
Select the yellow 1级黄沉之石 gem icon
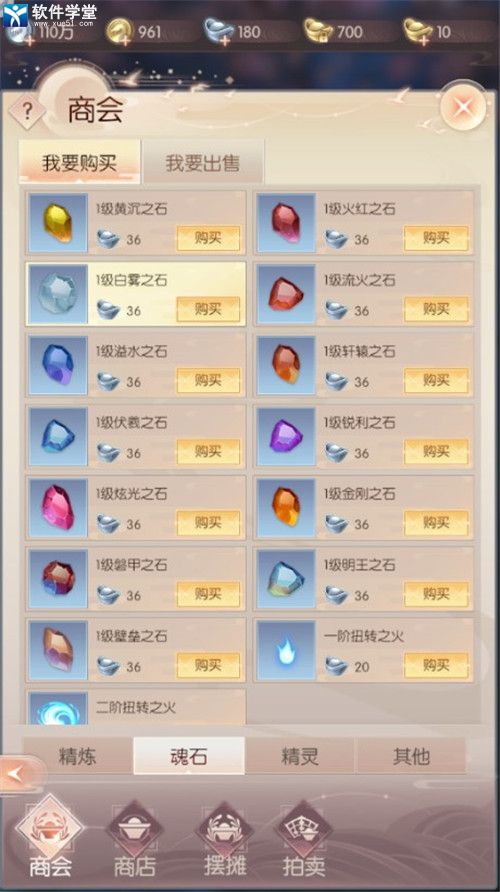click(x=57, y=223)
